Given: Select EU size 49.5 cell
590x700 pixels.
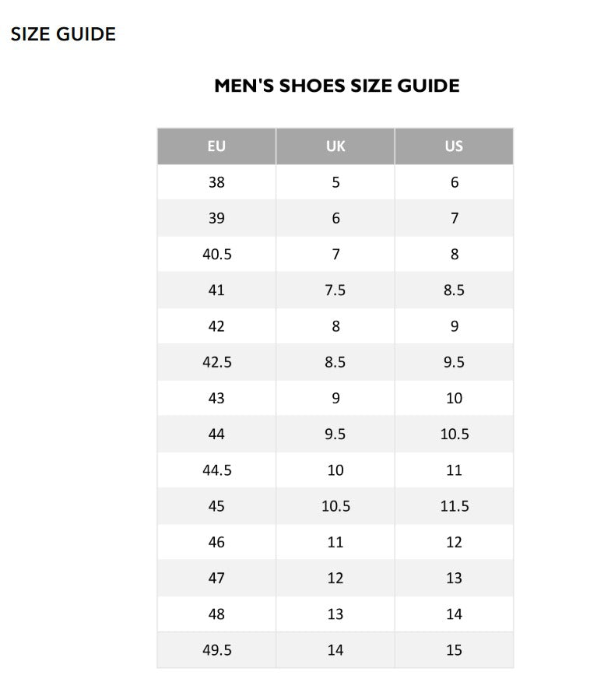Looking at the screenshot, I should 216,650.
